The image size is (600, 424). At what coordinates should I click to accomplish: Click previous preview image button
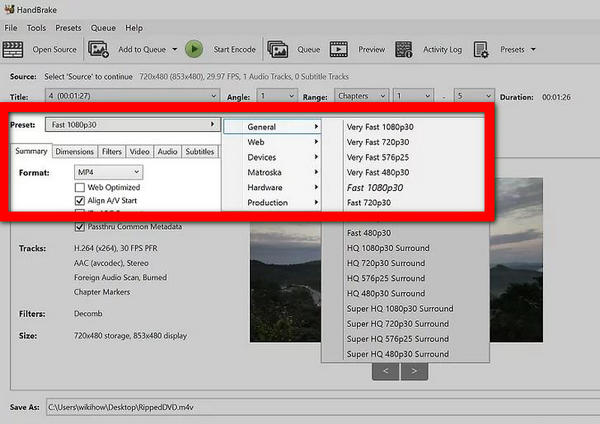tap(386, 371)
